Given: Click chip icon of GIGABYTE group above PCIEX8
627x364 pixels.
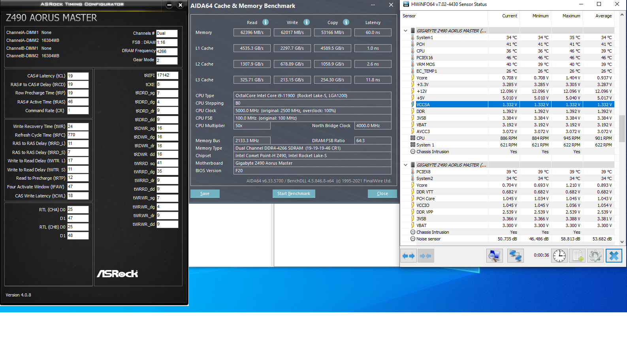Looking at the screenshot, I should point(413,165).
